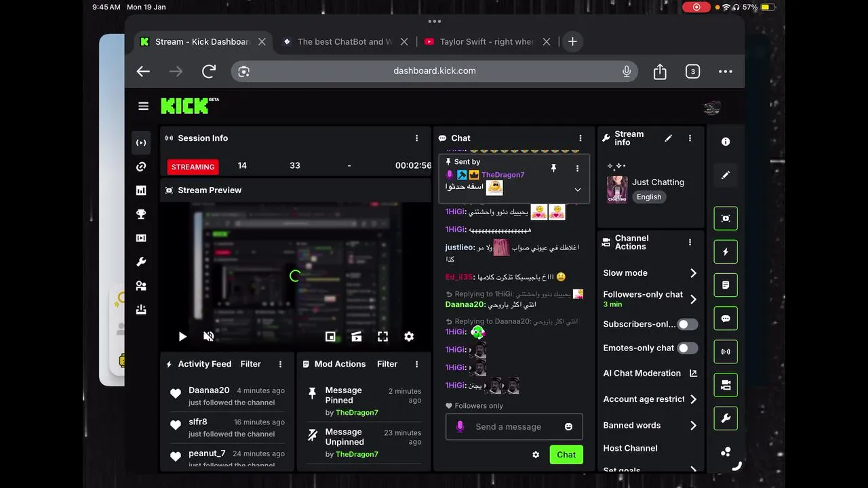Open Mod Actions Filter
Screen dimensions: 868x488
click(387, 364)
